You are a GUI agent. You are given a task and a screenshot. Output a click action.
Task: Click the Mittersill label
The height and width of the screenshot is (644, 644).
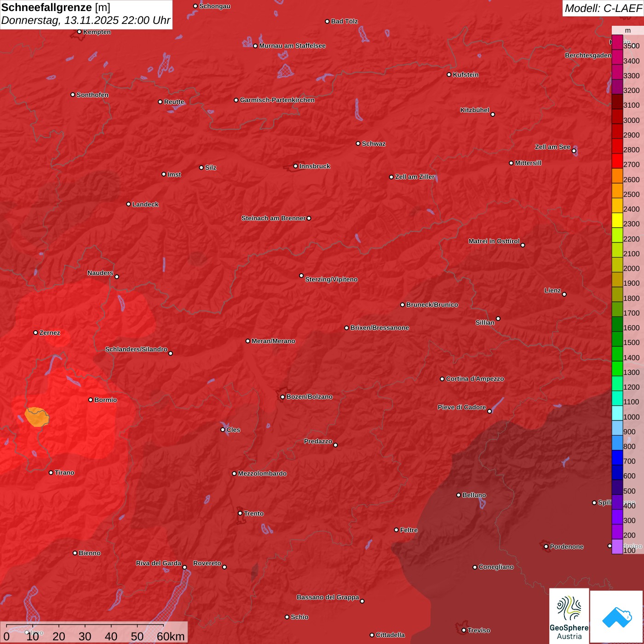[528, 163]
